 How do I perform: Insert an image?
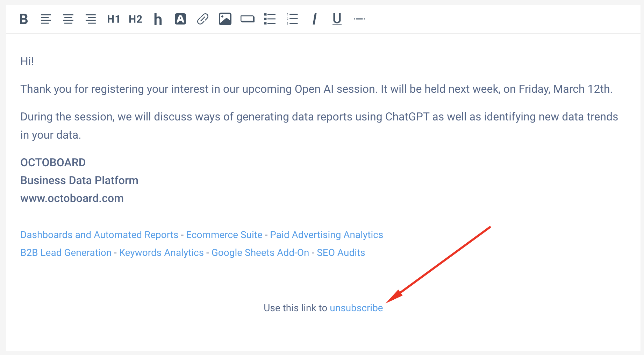tap(225, 19)
